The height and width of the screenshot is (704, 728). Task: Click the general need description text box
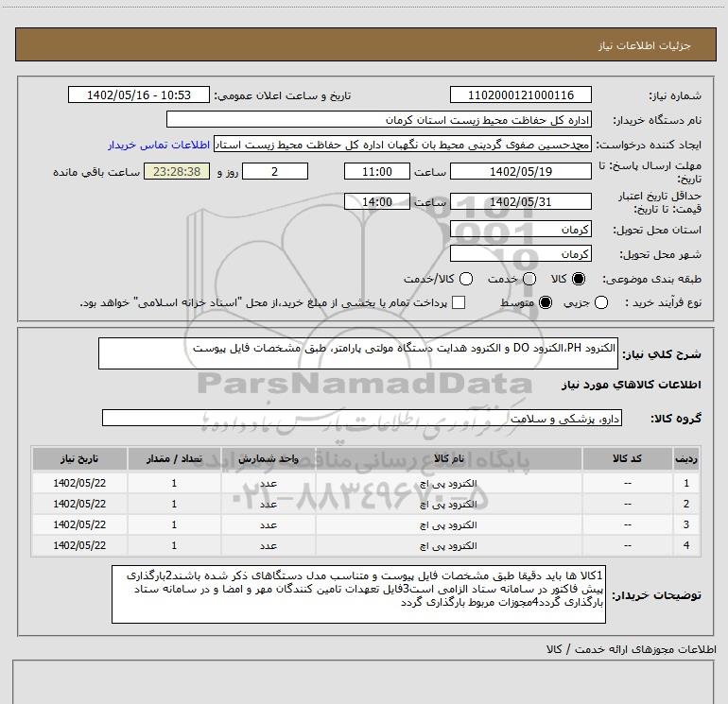[x=358, y=353]
